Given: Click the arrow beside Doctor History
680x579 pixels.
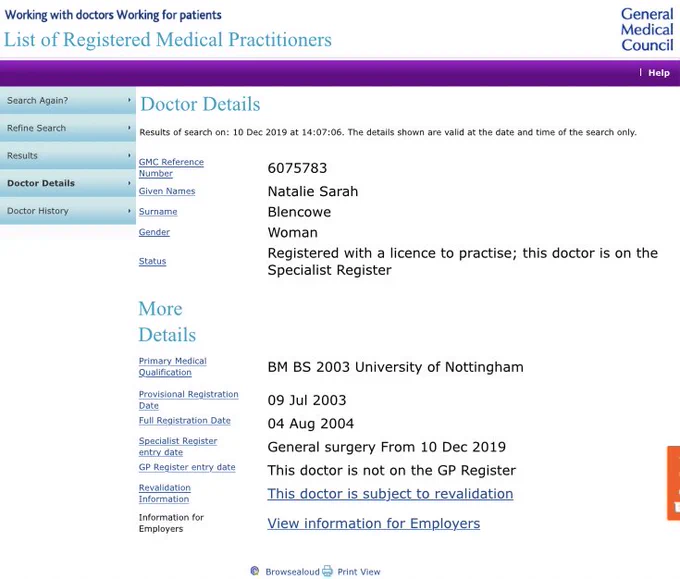Looking at the screenshot, I should coord(129,211).
